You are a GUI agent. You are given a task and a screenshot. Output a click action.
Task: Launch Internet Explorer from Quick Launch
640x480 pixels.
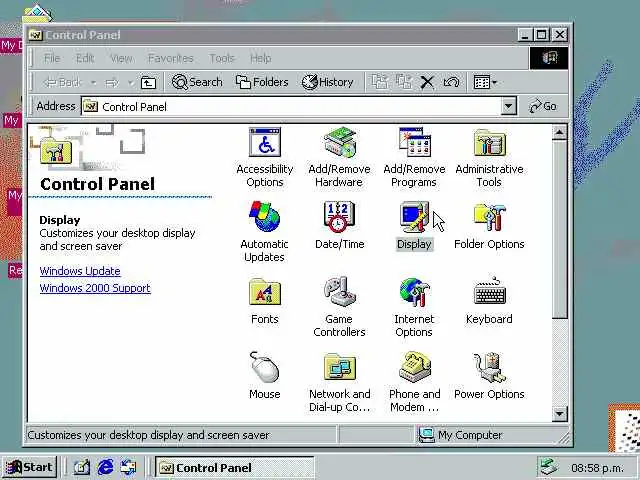pos(105,467)
